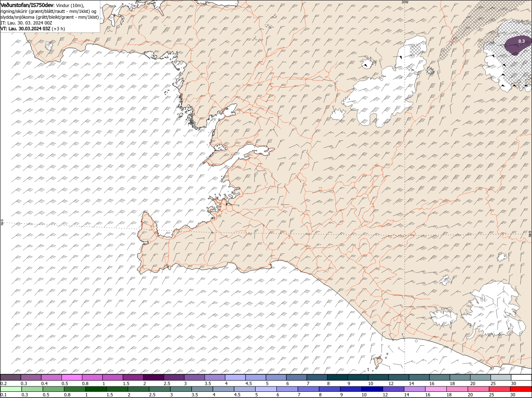The image size is (532, 398).
Task: Click the 'Veðurstofan/IS750dev' title text
Action: point(27,5)
